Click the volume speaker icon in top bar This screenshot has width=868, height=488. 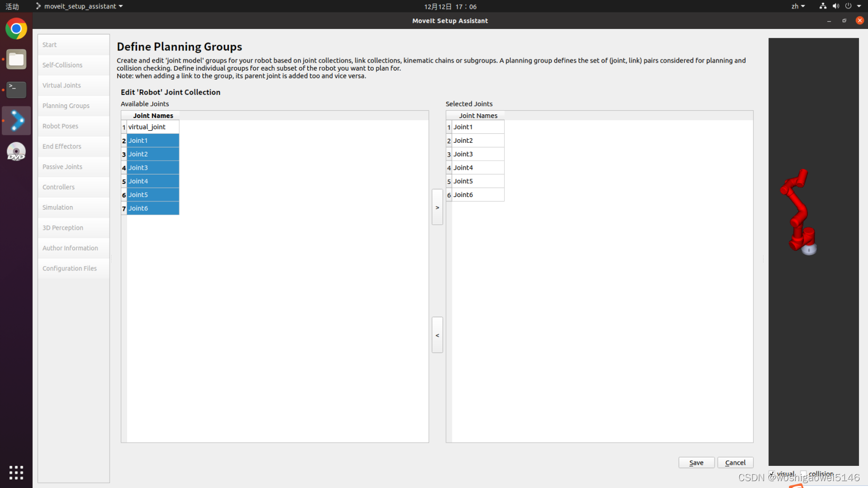[835, 6]
